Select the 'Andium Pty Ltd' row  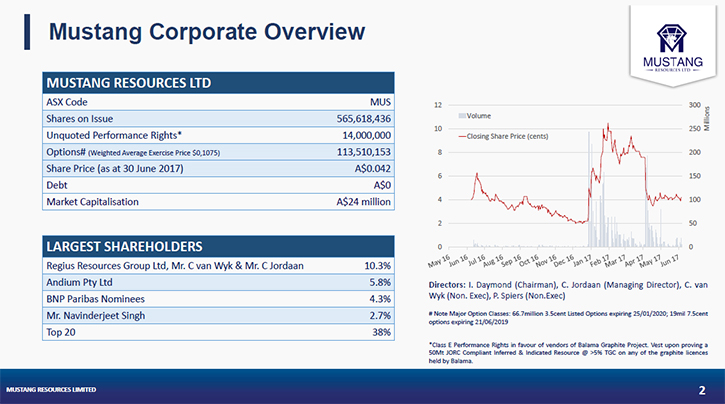pos(218,282)
